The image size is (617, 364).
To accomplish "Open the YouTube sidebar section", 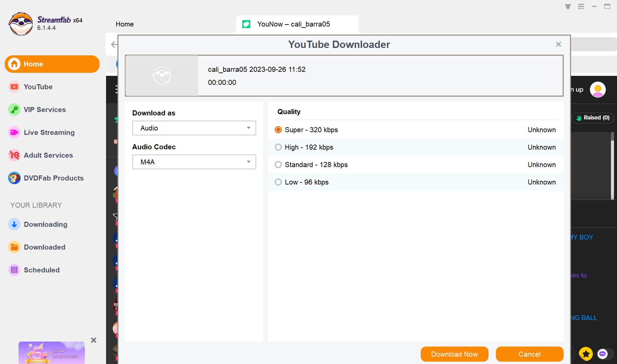I will pyautogui.click(x=38, y=87).
